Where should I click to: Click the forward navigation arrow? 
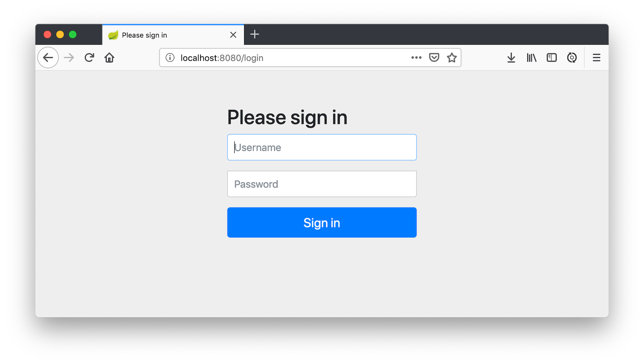coord(69,58)
